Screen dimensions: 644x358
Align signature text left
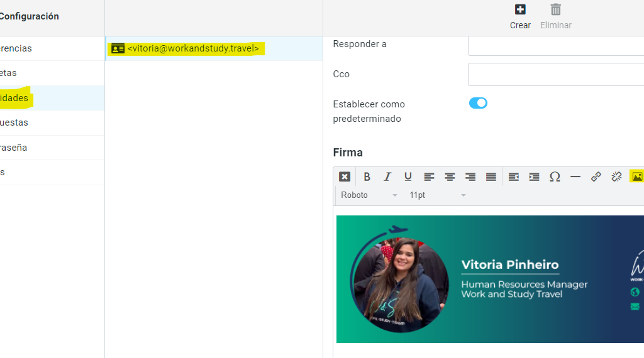coord(429,176)
